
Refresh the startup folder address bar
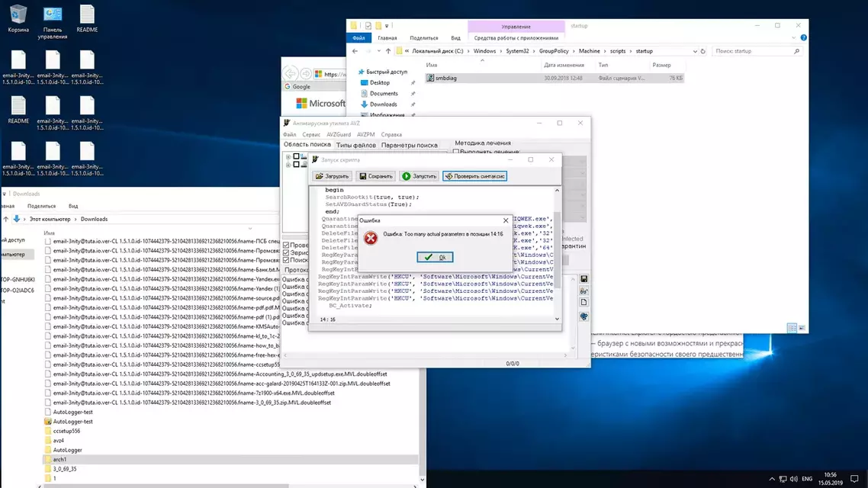pyautogui.click(x=703, y=51)
